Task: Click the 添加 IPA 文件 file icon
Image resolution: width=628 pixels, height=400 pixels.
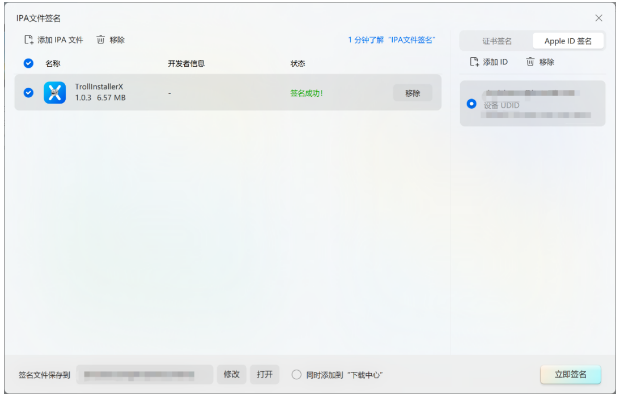Action: 29,40
